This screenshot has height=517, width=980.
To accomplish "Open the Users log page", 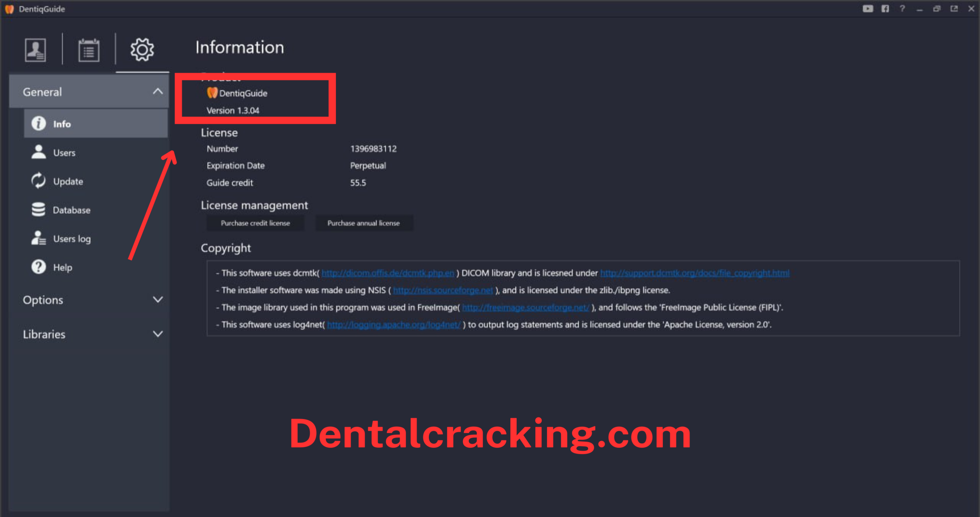I will [95, 239].
